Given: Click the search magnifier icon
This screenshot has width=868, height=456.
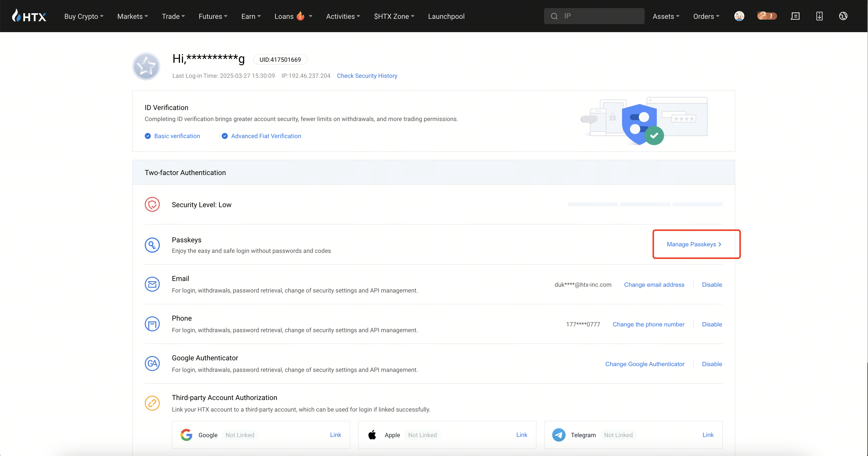Looking at the screenshot, I should tap(554, 16).
